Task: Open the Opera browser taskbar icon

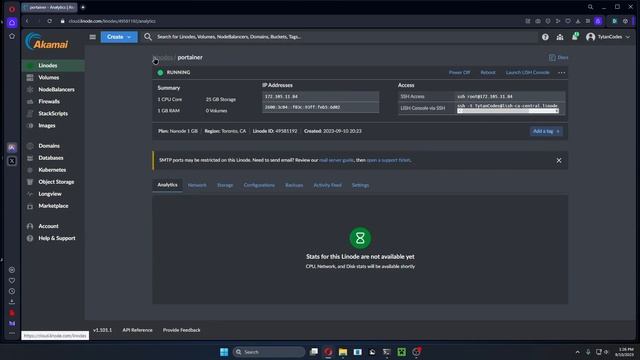Action: click(x=328, y=352)
